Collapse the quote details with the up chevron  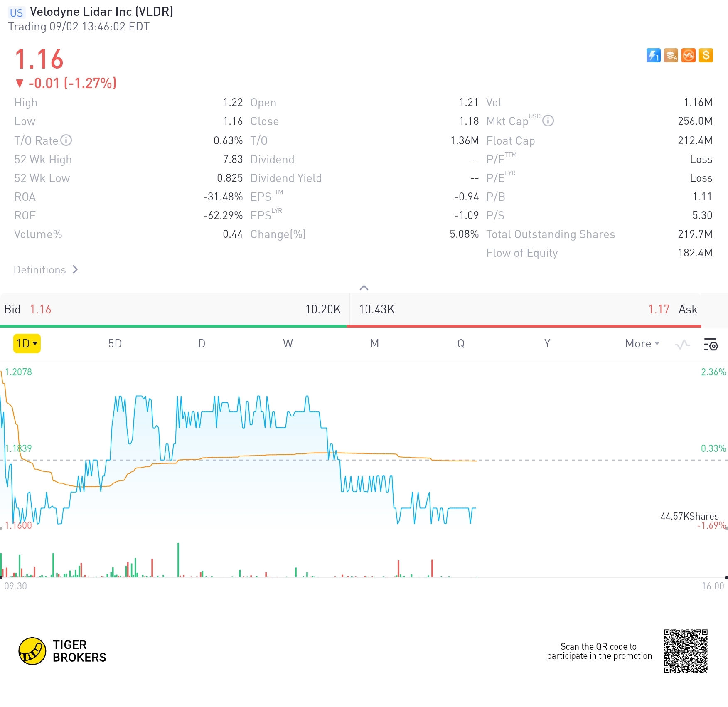(364, 288)
